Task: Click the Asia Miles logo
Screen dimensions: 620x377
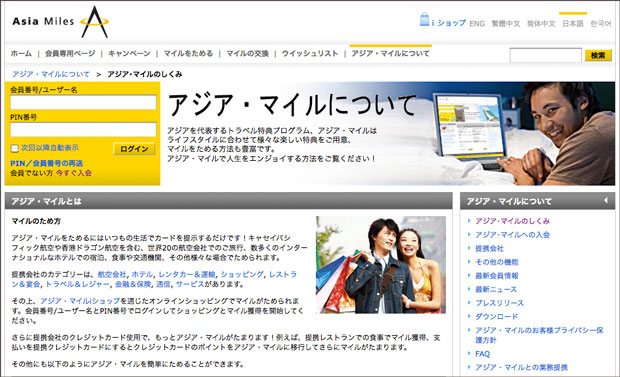Action: [60, 22]
